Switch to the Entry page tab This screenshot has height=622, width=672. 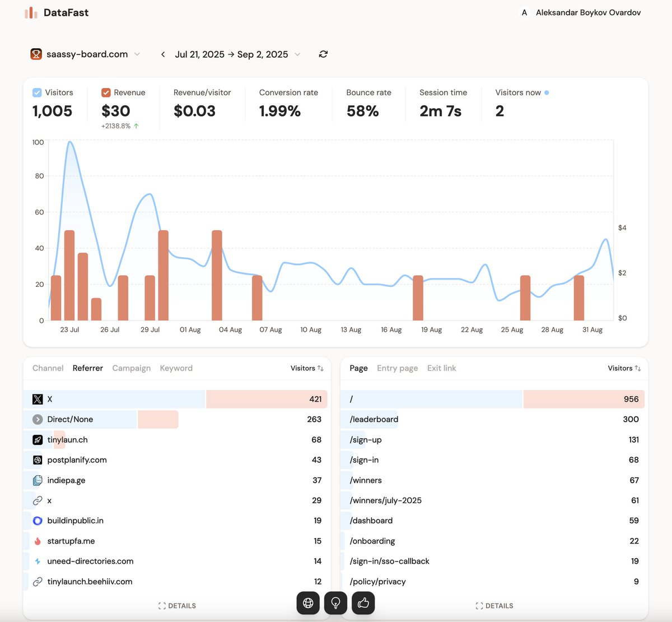(x=398, y=368)
